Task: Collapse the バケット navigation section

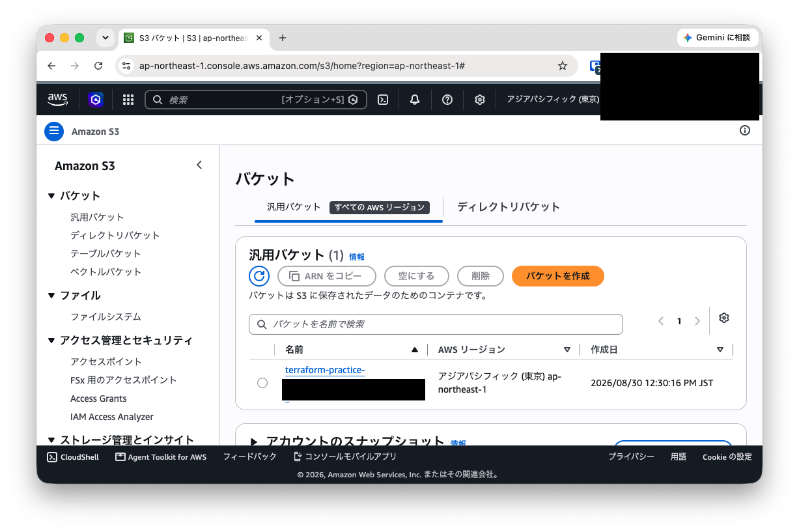Action: click(52, 196)
